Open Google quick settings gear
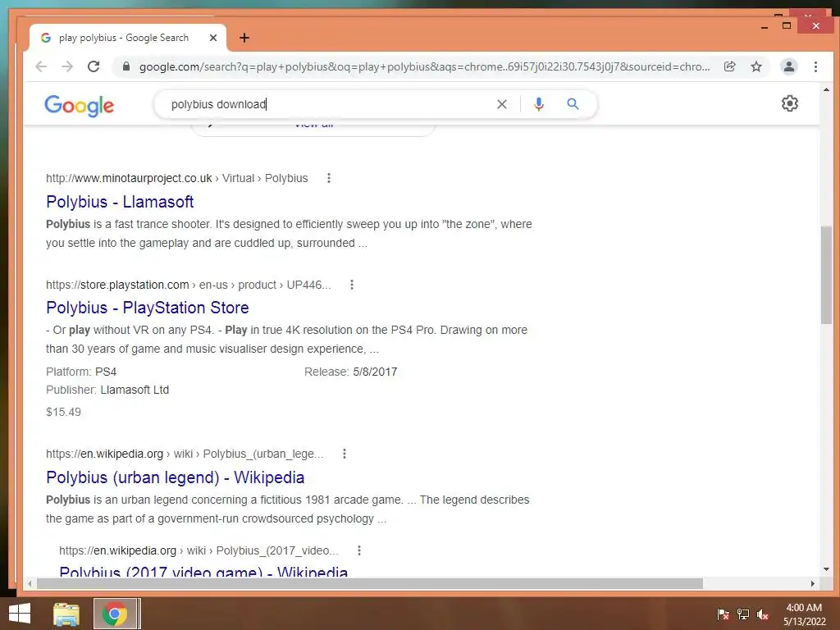 tap(790, 103)
